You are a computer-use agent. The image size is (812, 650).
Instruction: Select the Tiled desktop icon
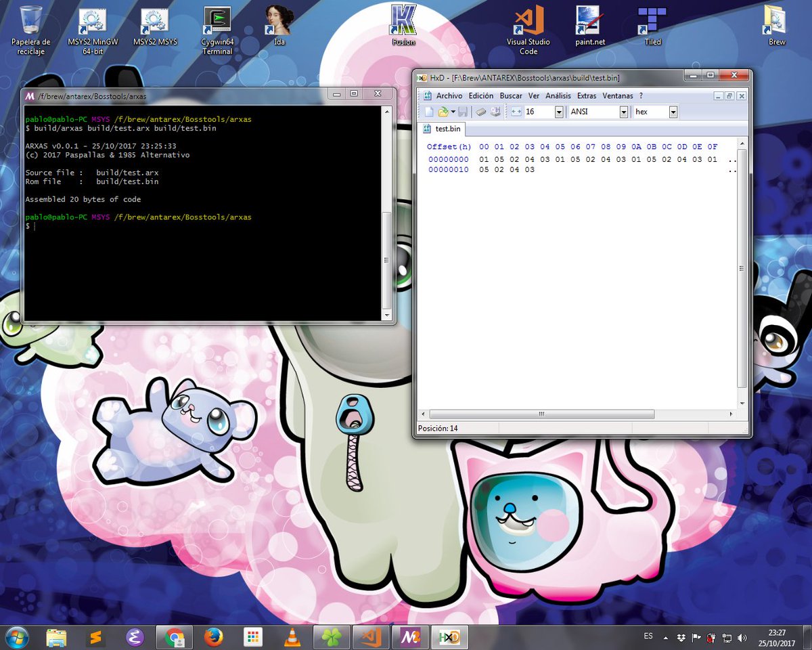(x=652, y=26)
